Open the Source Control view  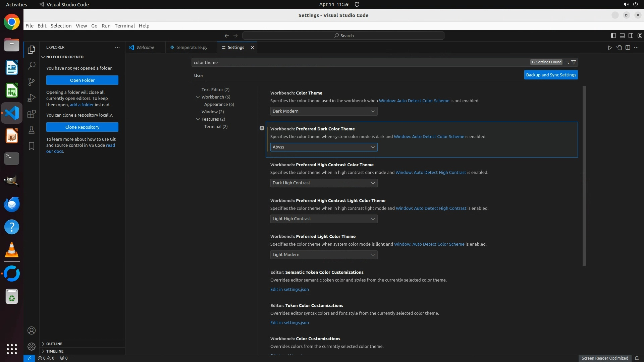click(31, 82)
